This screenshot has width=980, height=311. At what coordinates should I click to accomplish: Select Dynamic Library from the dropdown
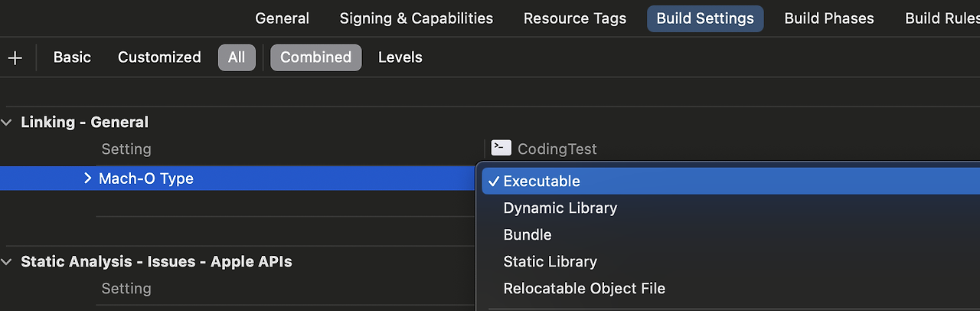[560, 208]
